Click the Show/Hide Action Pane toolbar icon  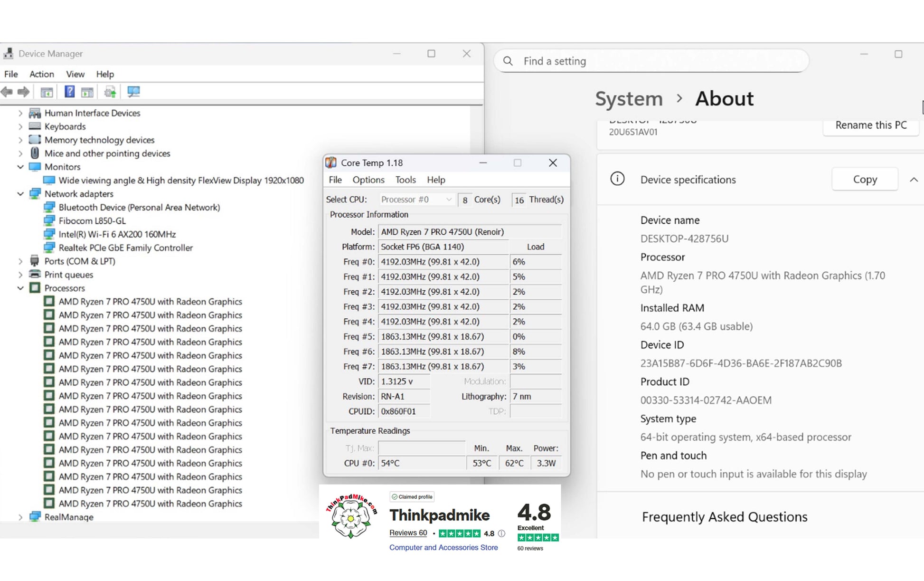pyautogui.click(x=87, y=92)
